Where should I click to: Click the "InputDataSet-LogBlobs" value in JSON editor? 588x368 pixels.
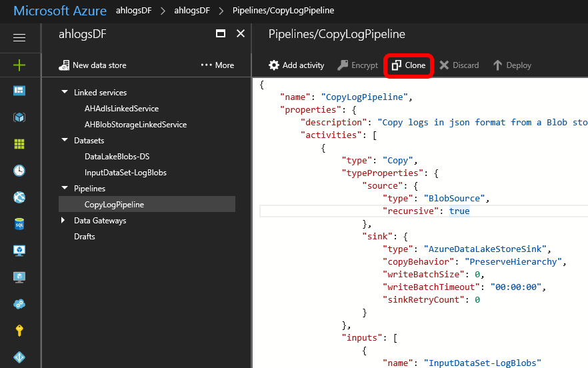[x=482, y=363]
